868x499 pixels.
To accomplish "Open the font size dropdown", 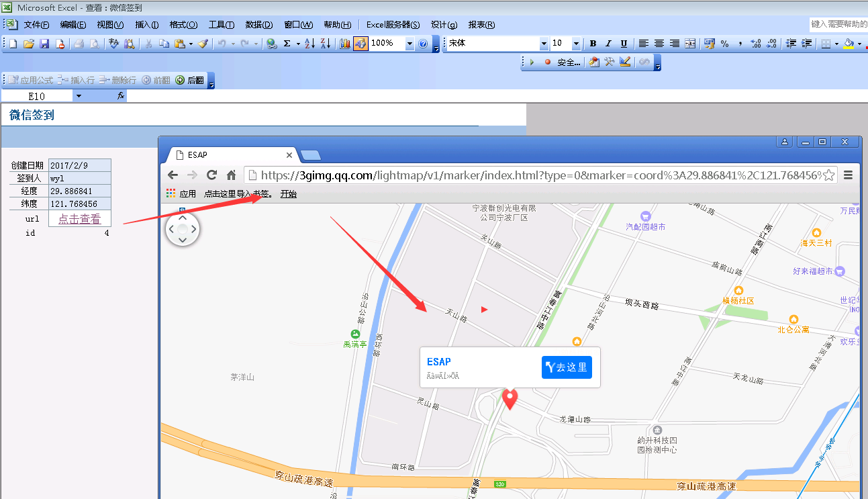I will pyautogui.click(x=576, y=44).
